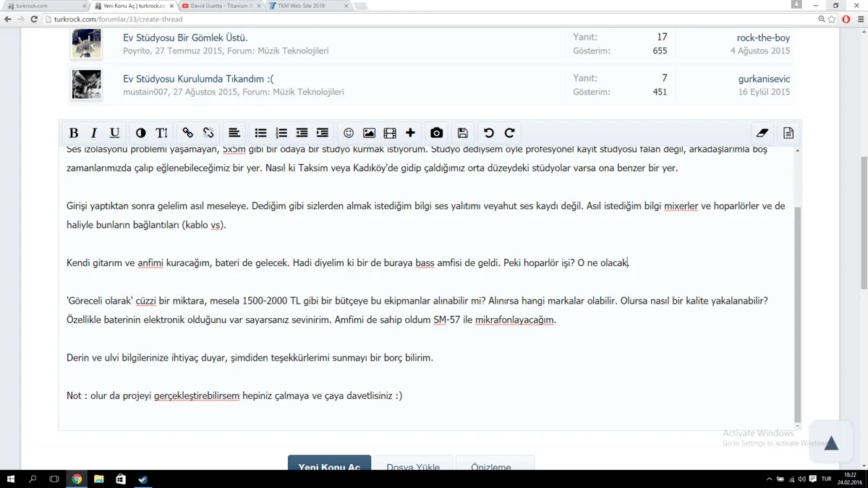Close the TKM Web Site 2016 tab

[346, 6]
